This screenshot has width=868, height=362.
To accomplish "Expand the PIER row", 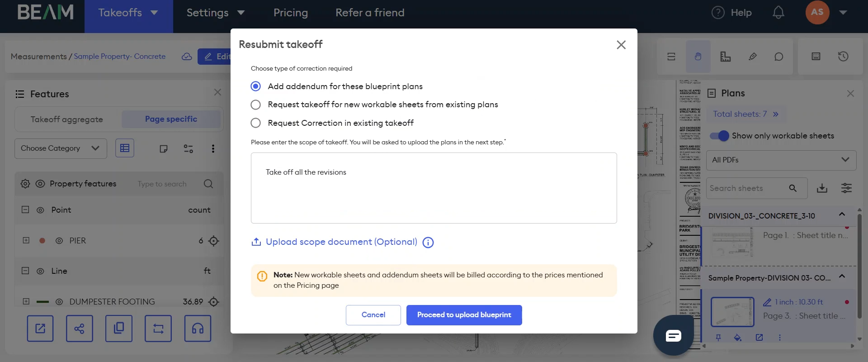I will (26, 240).
